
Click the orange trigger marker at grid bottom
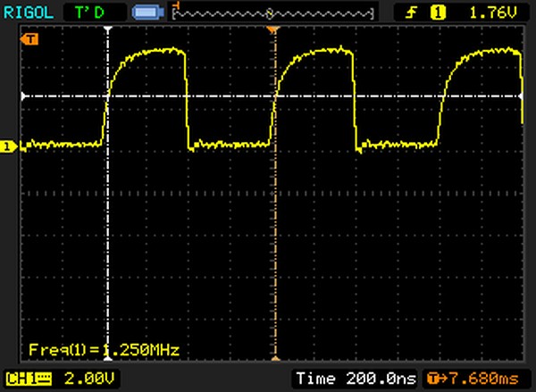pyautogui.click(x=274, y=362)
